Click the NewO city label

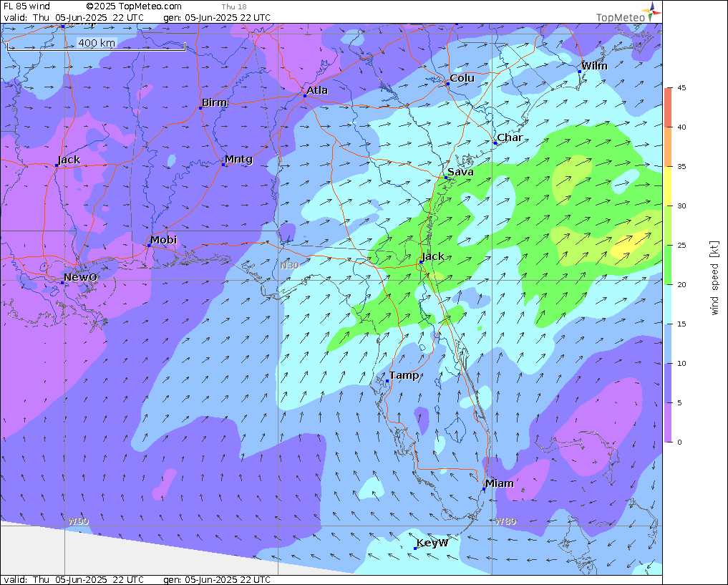tap(80, 278)
